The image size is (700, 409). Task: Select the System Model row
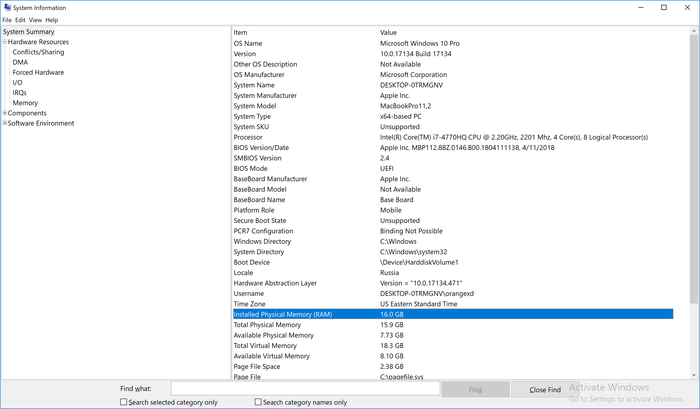(x=453, y=106)
